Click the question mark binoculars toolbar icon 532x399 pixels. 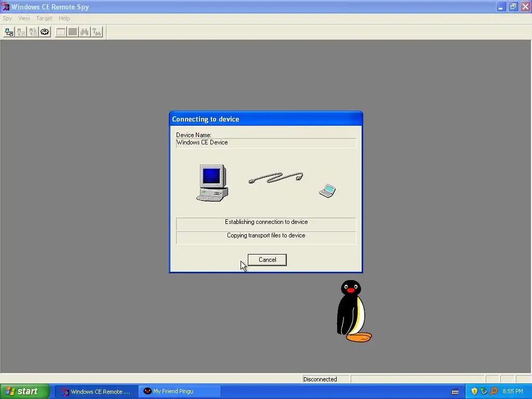pyautogui.click(x=97, y=32)
